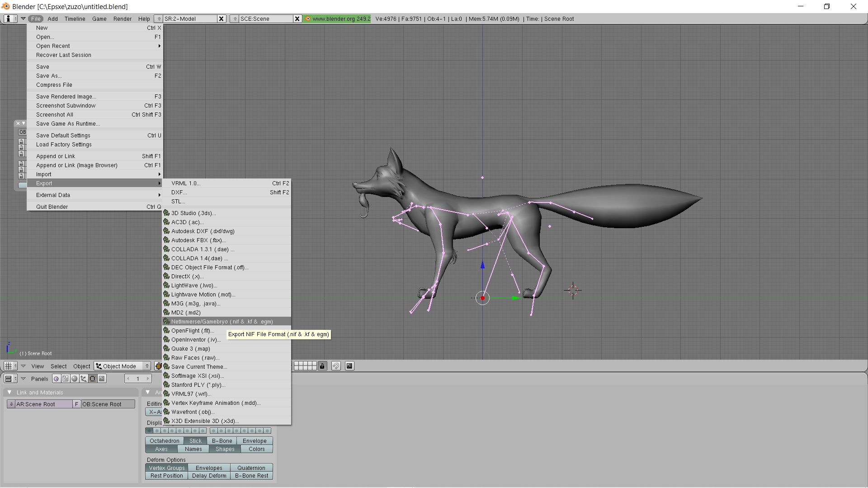Choose NetImmerse/Gamebryo nif export
Screen dimensions: 868x488
click(x=226, y=321)
